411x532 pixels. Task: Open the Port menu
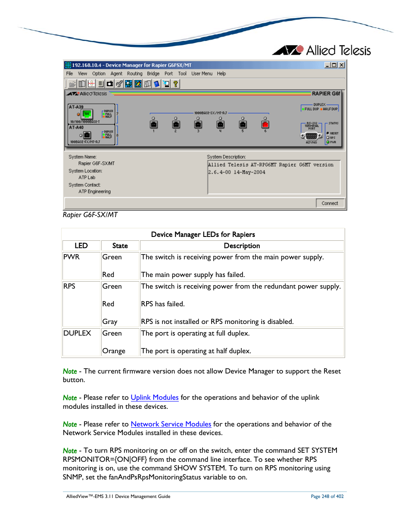tap(168, 74)
